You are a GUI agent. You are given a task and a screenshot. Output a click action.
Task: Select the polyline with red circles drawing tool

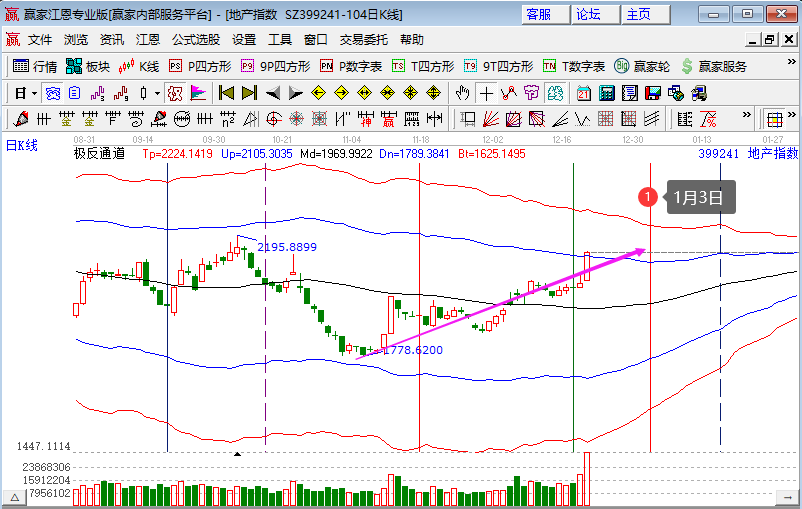[509, 93]
